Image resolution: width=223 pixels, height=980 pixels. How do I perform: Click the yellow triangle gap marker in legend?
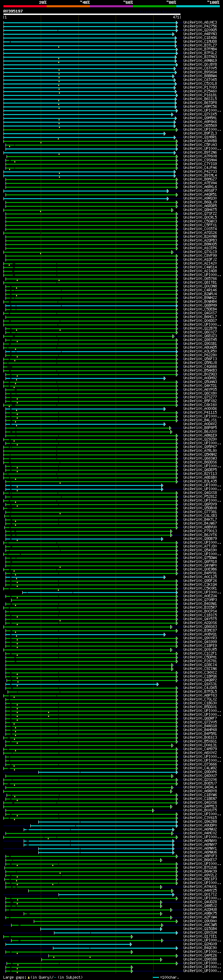point(29,977)
